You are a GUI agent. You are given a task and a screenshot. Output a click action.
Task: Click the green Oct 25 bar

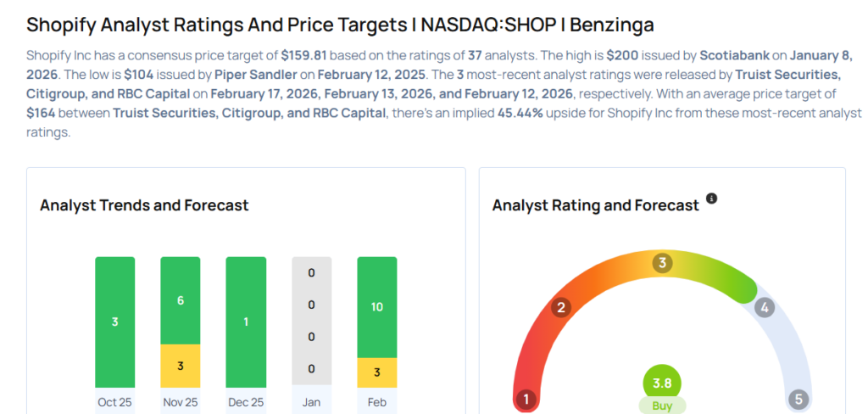pyautogui.click(x=114, y=322)
